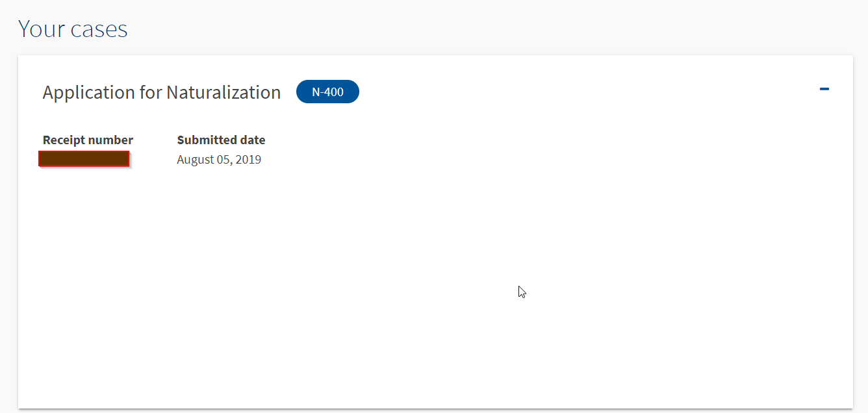Screen dimensions: 868x413
Task: Select the redacted receipt number box
Action: click(x=84, y=158)
